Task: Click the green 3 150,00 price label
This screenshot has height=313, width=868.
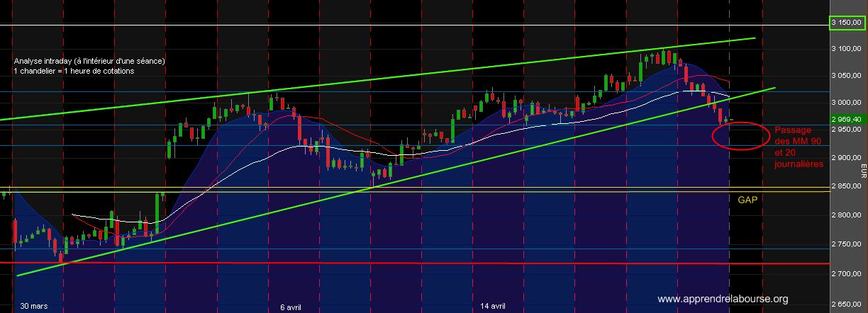Action: click(x=847, y=23)
